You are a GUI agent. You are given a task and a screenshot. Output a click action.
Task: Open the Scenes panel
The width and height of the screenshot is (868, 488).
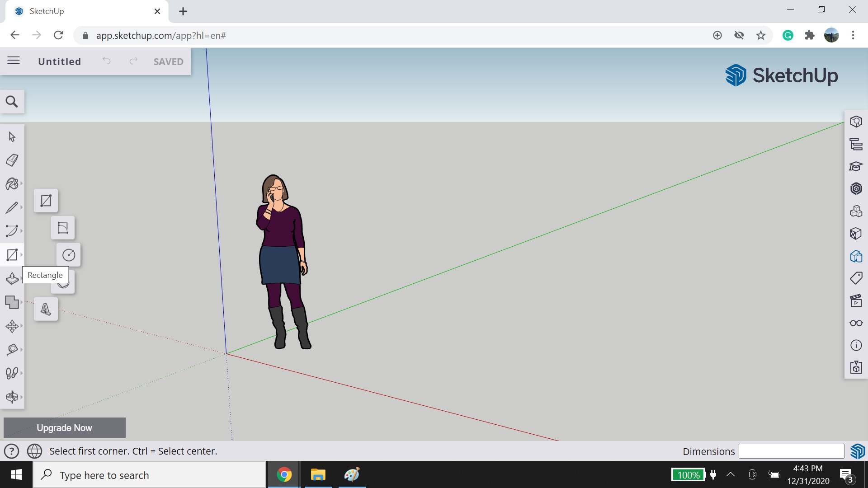click(x=856, y=300)
